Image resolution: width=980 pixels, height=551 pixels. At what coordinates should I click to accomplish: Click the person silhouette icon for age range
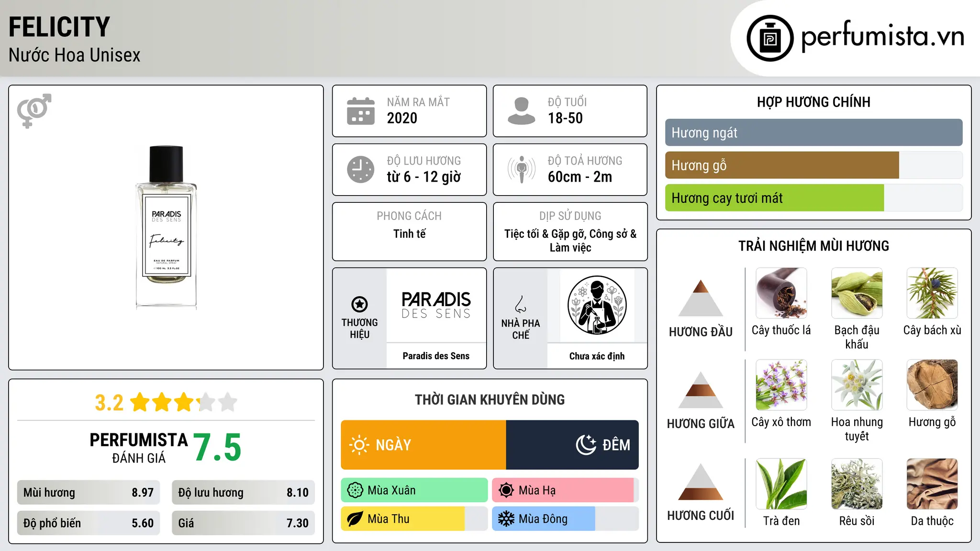[521, 111]
